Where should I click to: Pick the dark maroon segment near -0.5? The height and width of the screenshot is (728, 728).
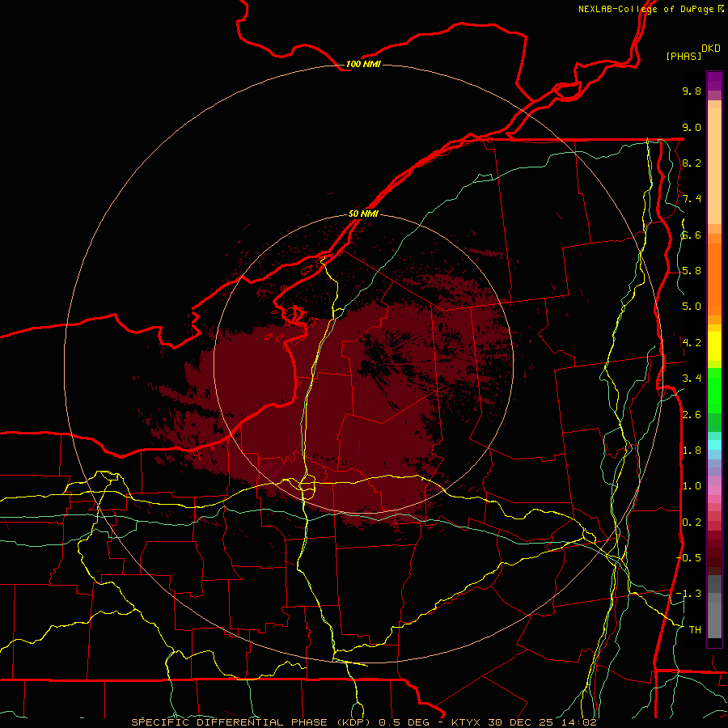click(x=714, y=562)
